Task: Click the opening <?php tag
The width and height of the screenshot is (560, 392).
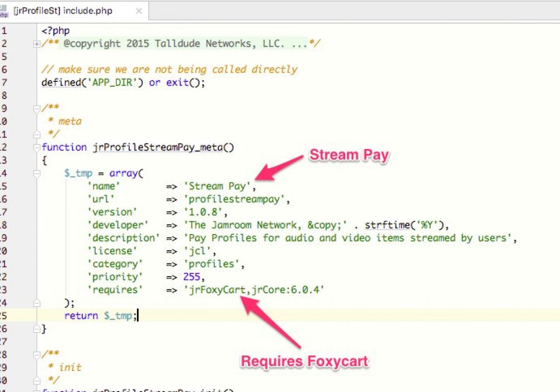Action: (x=56, y=31)
